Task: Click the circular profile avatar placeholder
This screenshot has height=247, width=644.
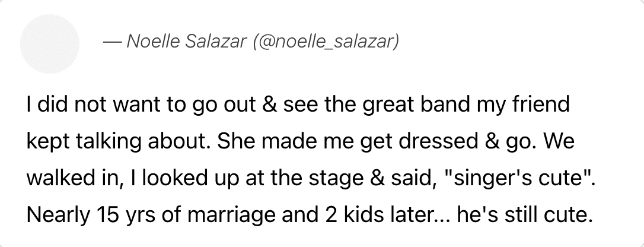Action: point(50,44)
